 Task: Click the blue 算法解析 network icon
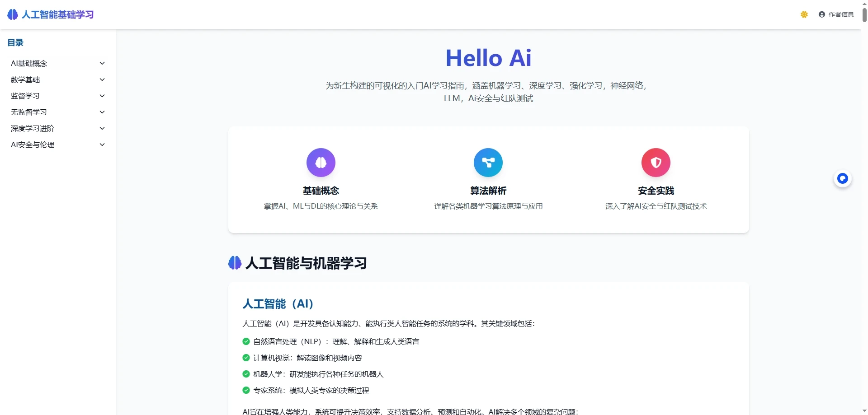coord(488,163)
